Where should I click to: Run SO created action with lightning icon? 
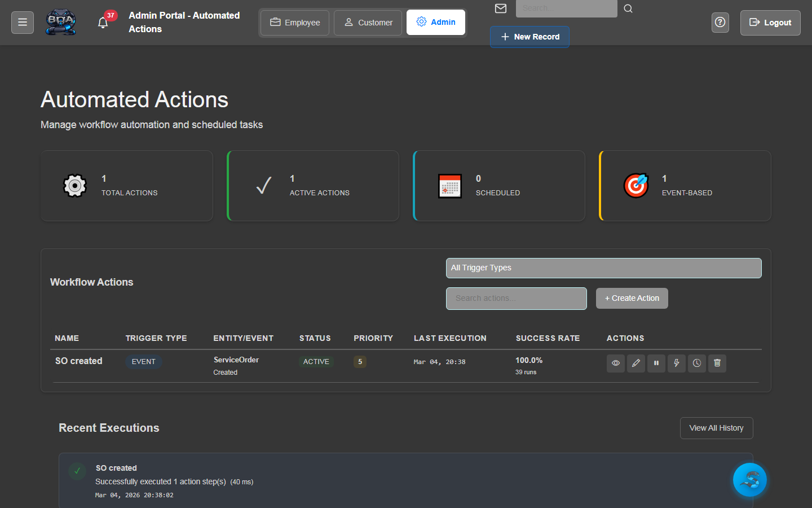click(676, 363)
